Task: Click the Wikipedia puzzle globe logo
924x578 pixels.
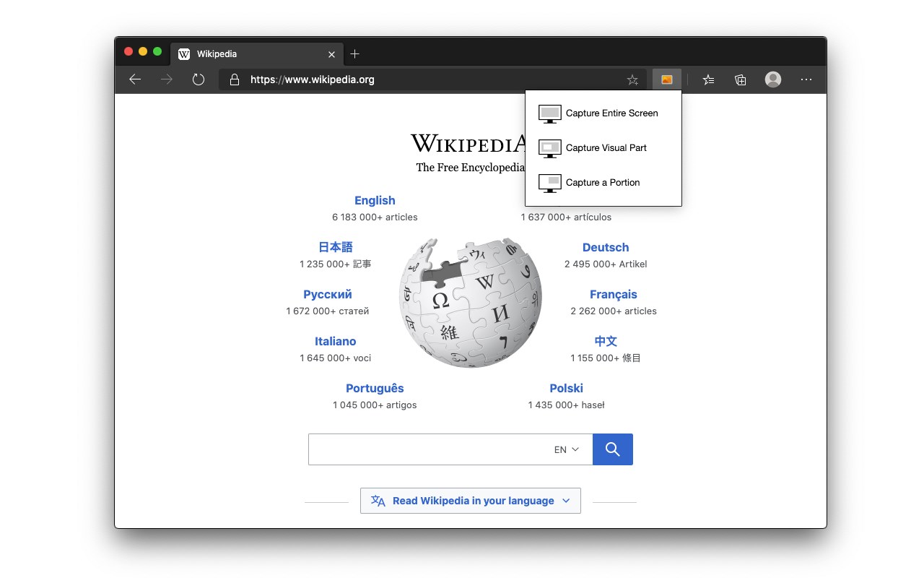Action: tap(471, 303)
